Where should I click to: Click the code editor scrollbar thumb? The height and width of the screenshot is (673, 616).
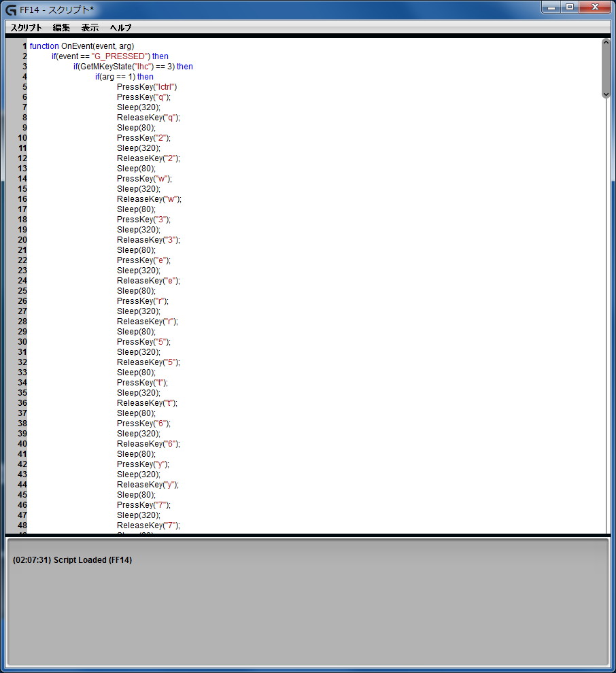tap(606, 68)
